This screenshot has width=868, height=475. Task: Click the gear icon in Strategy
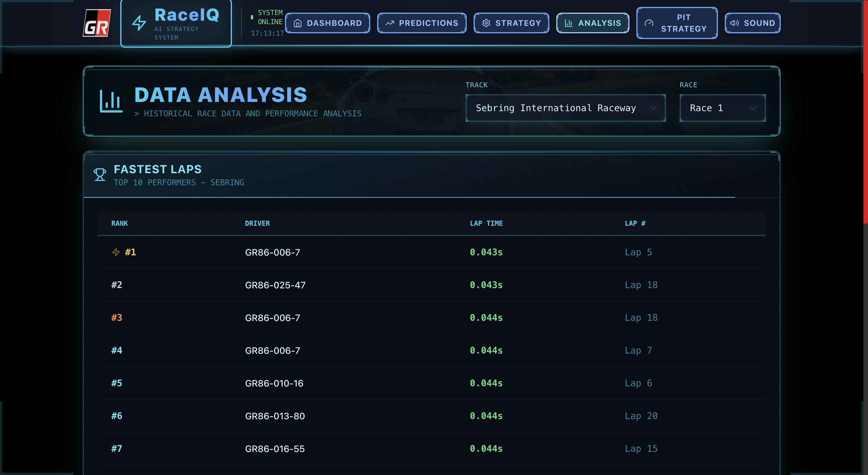tap(486, 23)
